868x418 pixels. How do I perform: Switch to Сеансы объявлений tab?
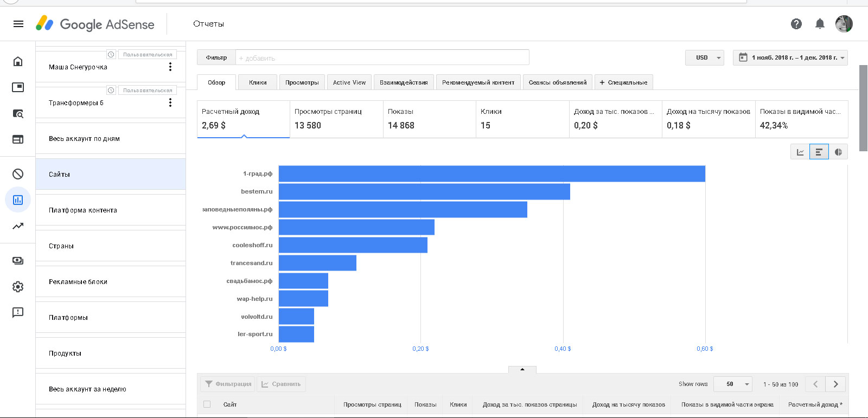pos(558,82)
